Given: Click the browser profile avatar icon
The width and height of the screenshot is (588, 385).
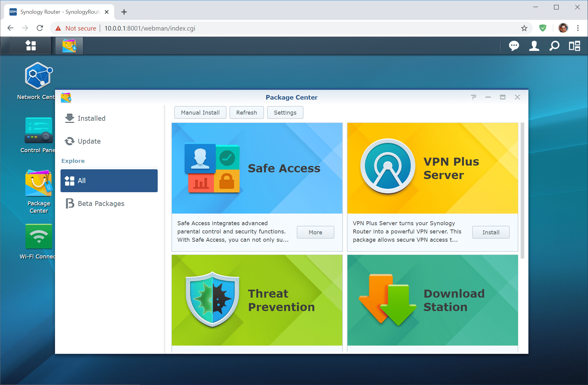Looking at the screenshot, I should [x=564, y=28].
